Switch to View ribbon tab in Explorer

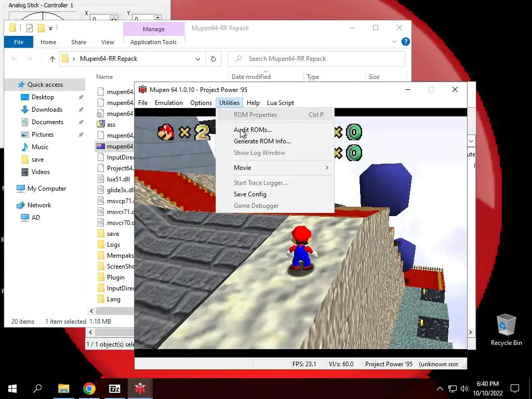point(108,42)
